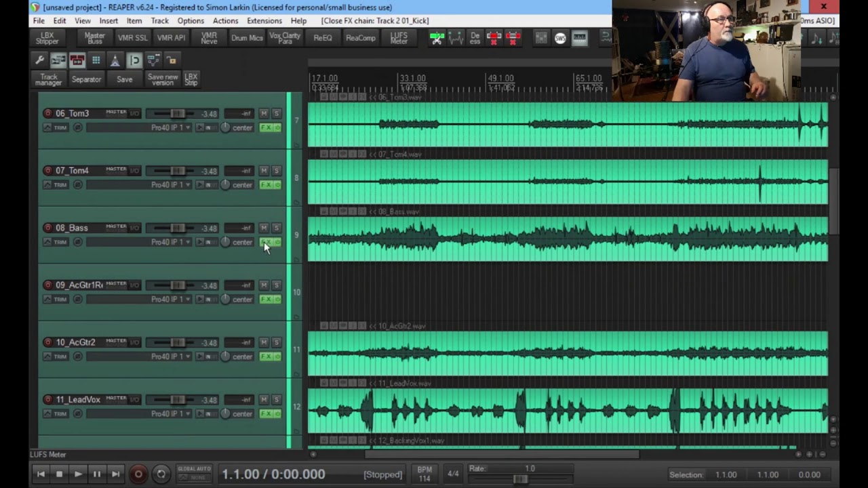868x488 pixels.
Task: Open I/O routing for 08_Bass track
Action: tap(134, 228)
